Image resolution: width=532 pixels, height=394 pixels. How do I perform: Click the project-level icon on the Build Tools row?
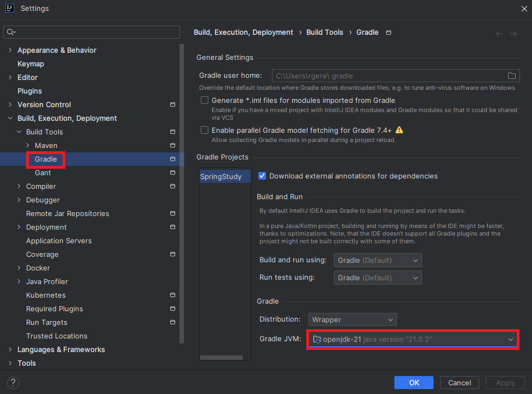[172, 132]
